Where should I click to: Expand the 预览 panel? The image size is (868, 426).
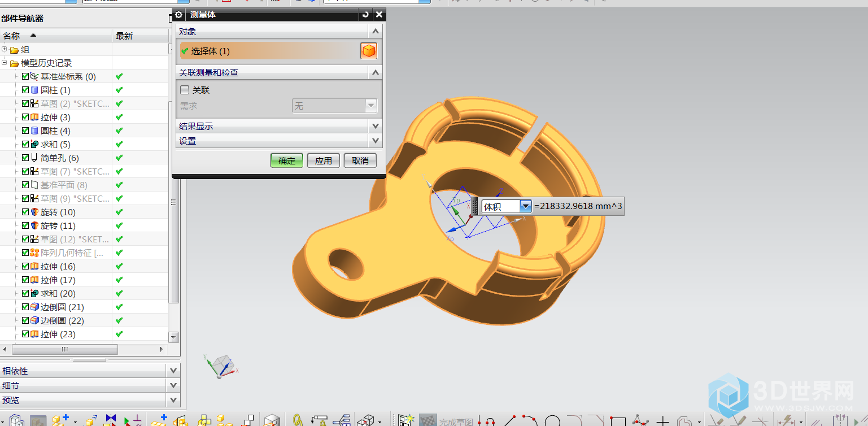[x=174, y=400]
